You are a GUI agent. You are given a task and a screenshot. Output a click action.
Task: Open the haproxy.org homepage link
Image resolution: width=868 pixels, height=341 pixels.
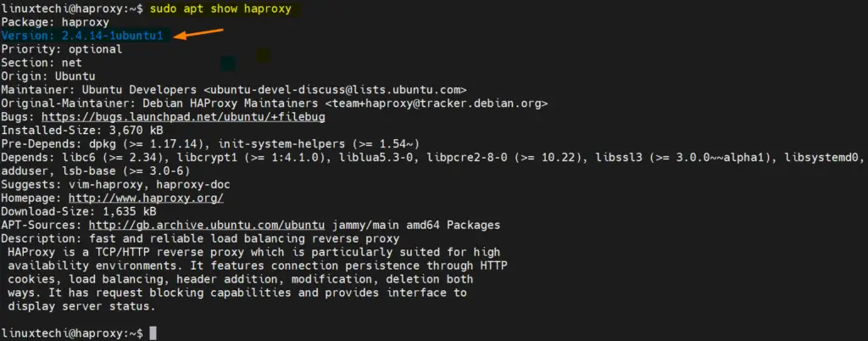coord(146,198)
